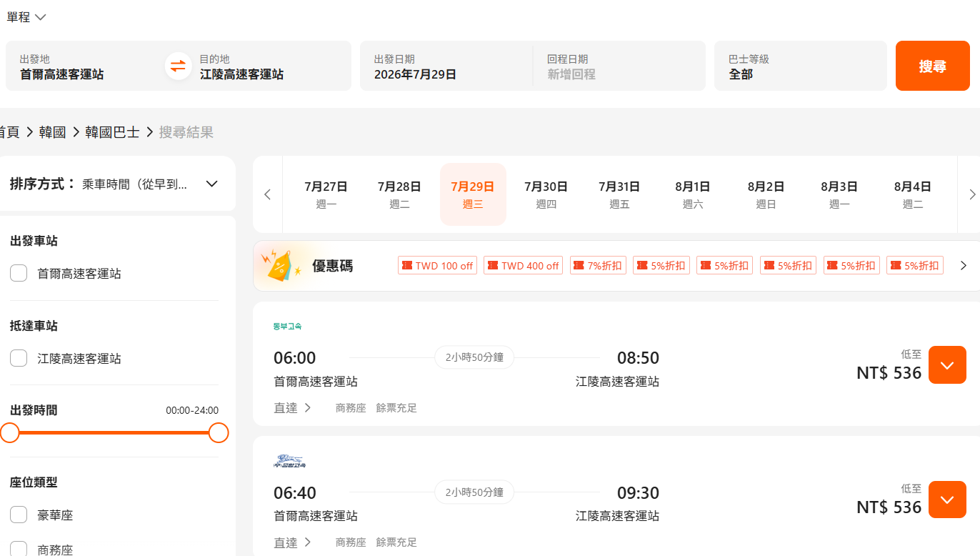
Task: Swap origin and destination stations
Action: click(x=178, y=66)
